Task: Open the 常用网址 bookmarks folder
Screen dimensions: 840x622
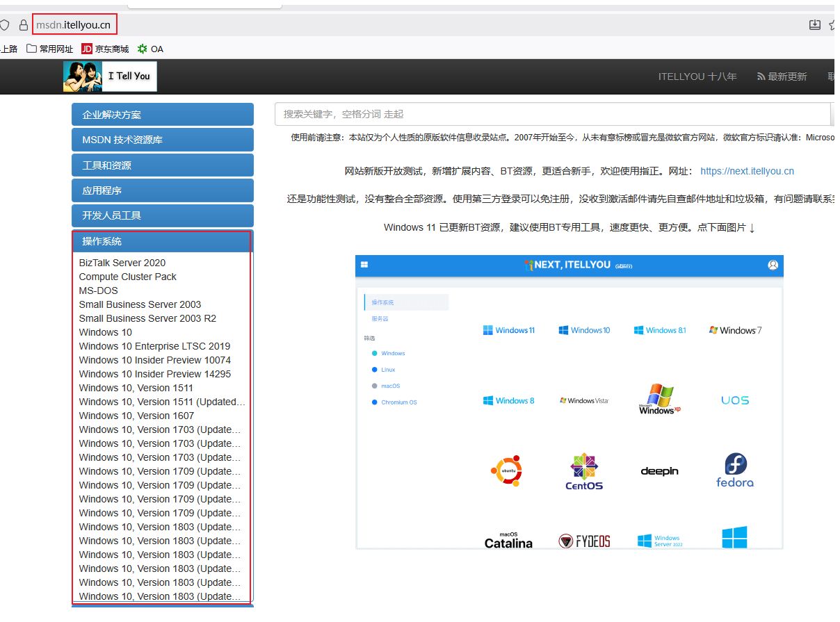Action: tap(49, 49)
